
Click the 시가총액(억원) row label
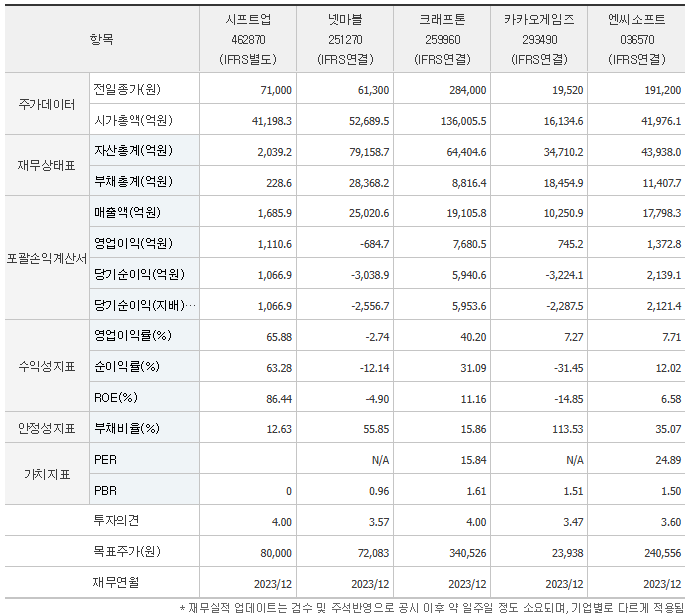click(133, 120)
